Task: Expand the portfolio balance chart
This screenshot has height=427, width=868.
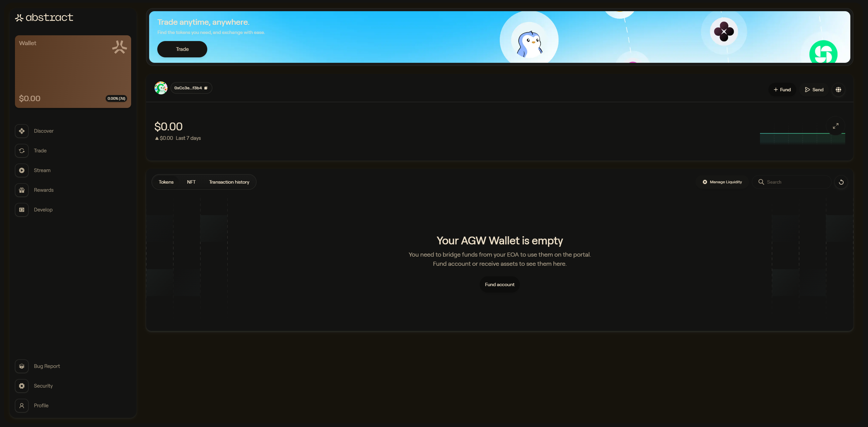Action: coord(836,126)
